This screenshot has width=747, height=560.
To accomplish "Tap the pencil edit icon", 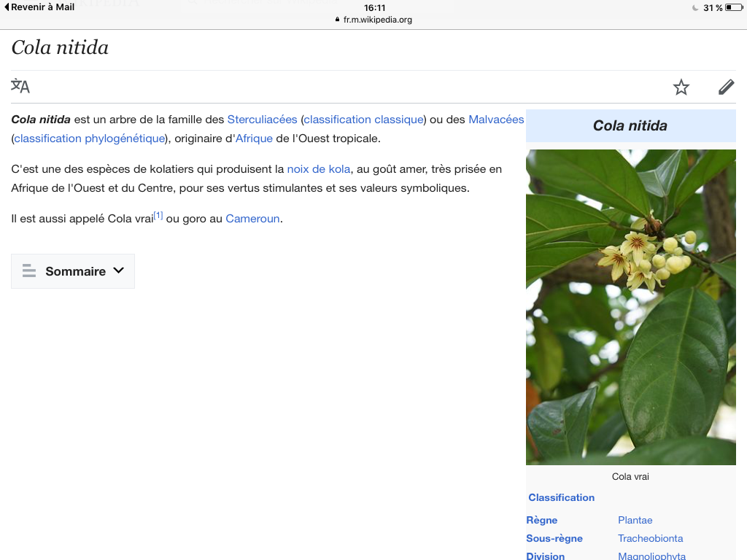I will 726,87.
